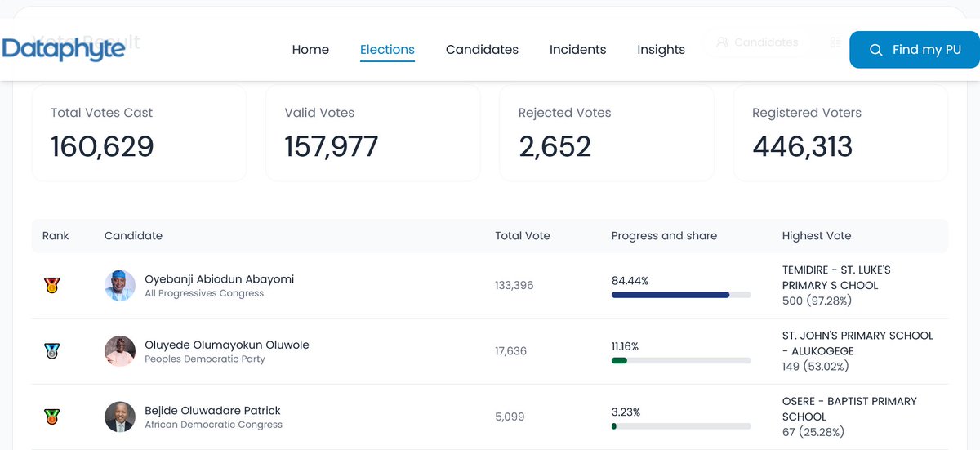Click the Rank column header
The image size is (980, 450).
coord(56,235)
